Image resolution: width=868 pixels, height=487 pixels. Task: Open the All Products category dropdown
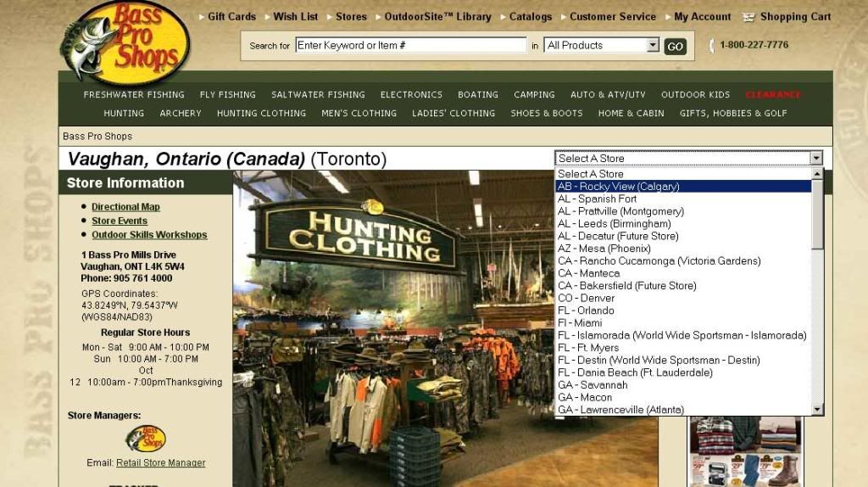tap(601, 46)
